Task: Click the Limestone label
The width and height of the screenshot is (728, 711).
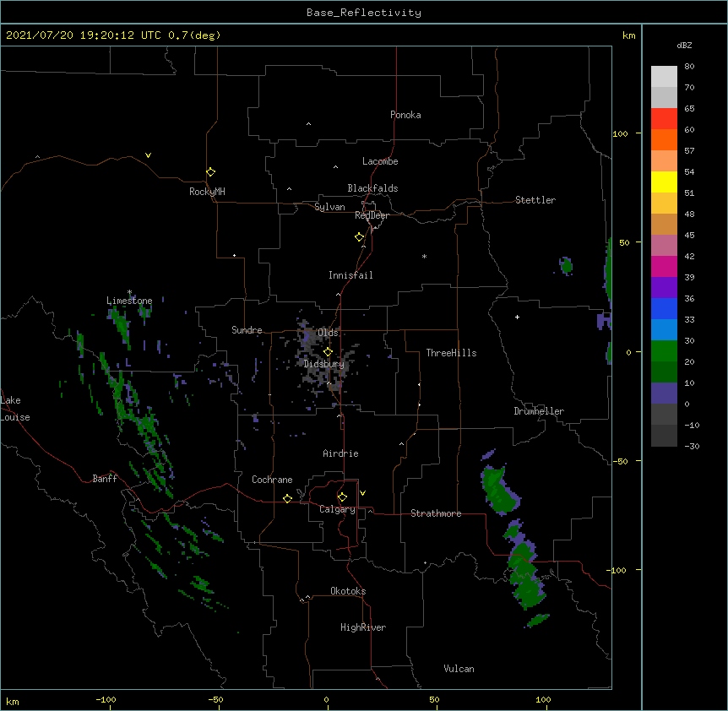Action: click(x=129, y=301)
